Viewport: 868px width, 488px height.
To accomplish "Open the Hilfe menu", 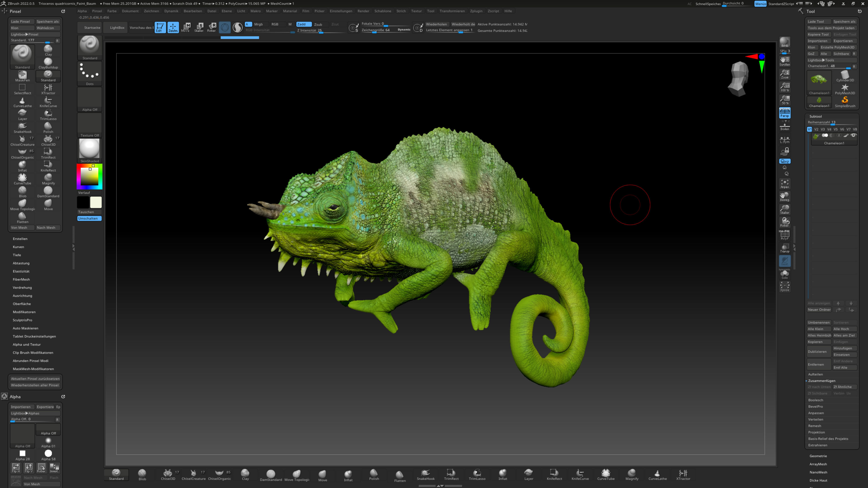I will tap(508, 11).
